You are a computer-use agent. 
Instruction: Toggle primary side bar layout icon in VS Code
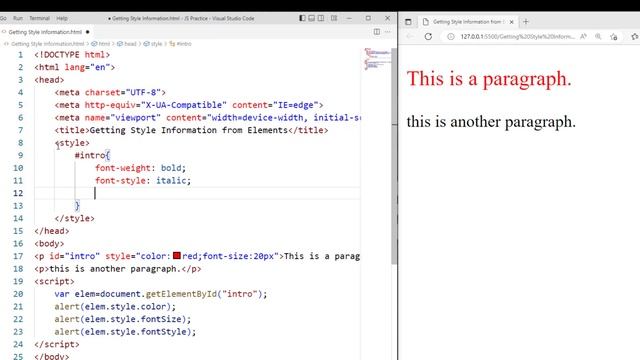(302, 18)
